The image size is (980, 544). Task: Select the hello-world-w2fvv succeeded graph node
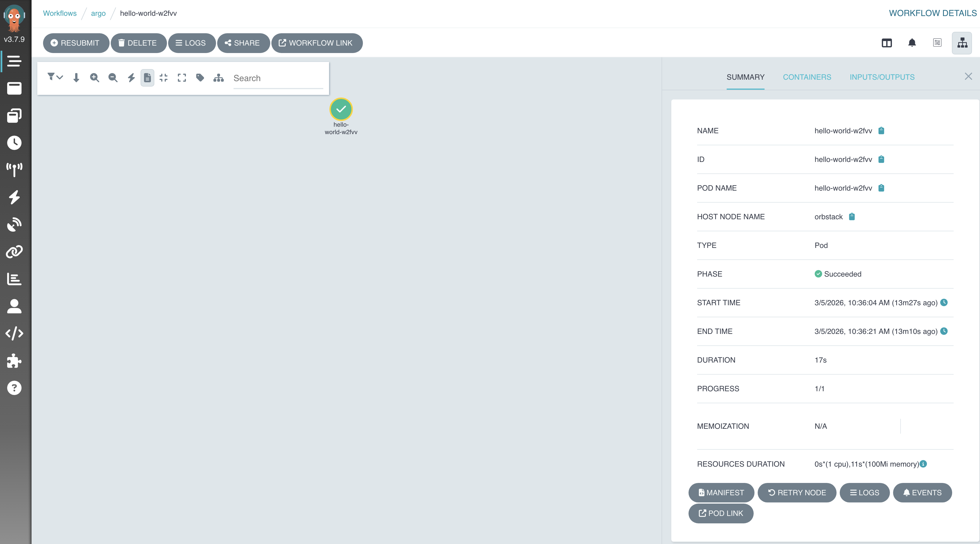[x=341, y=109]
